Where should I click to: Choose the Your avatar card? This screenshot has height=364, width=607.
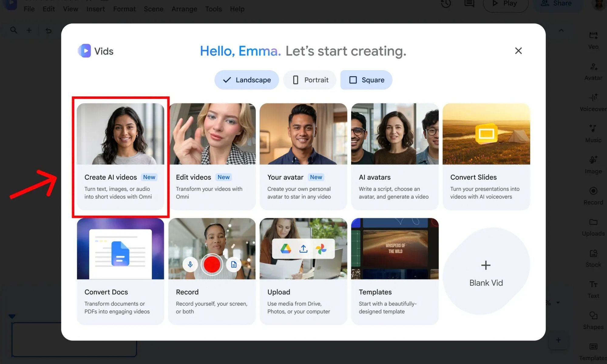tap(303, 157)
